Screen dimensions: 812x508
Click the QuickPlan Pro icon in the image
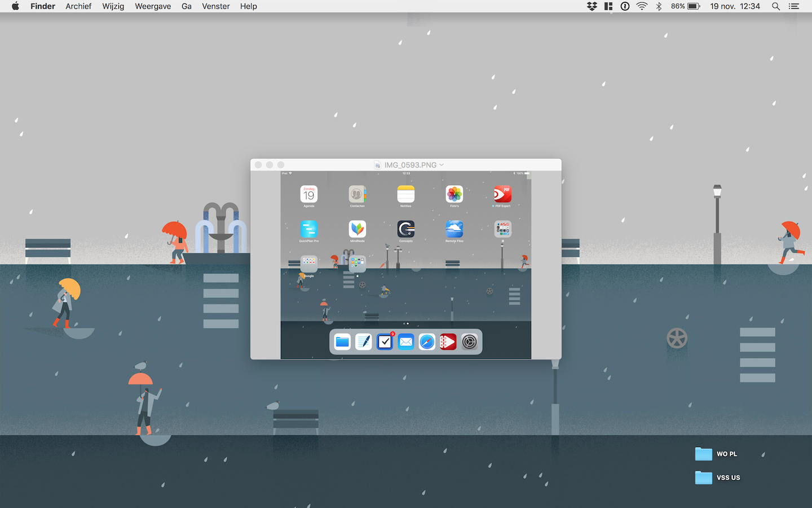coord(309,229)
